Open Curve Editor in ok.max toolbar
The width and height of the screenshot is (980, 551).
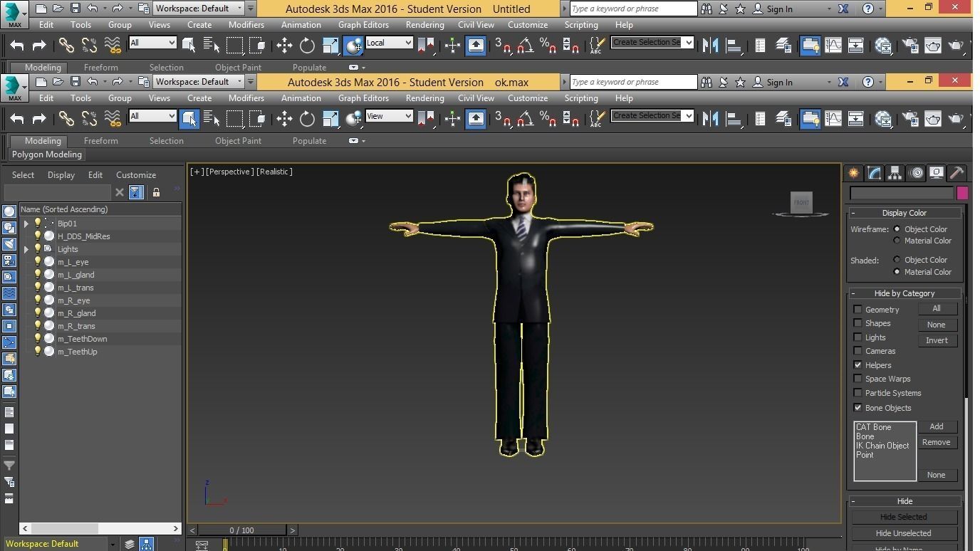click(833, 119)
